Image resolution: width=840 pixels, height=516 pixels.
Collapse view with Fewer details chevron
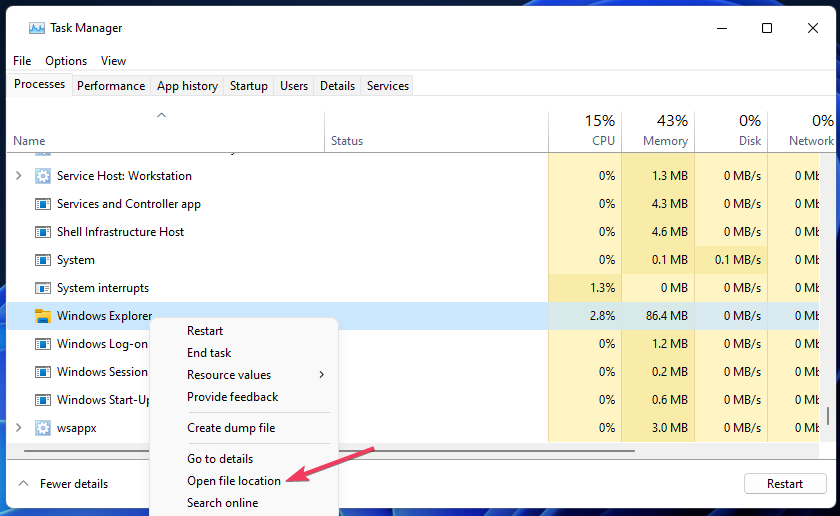pos(24,483)
